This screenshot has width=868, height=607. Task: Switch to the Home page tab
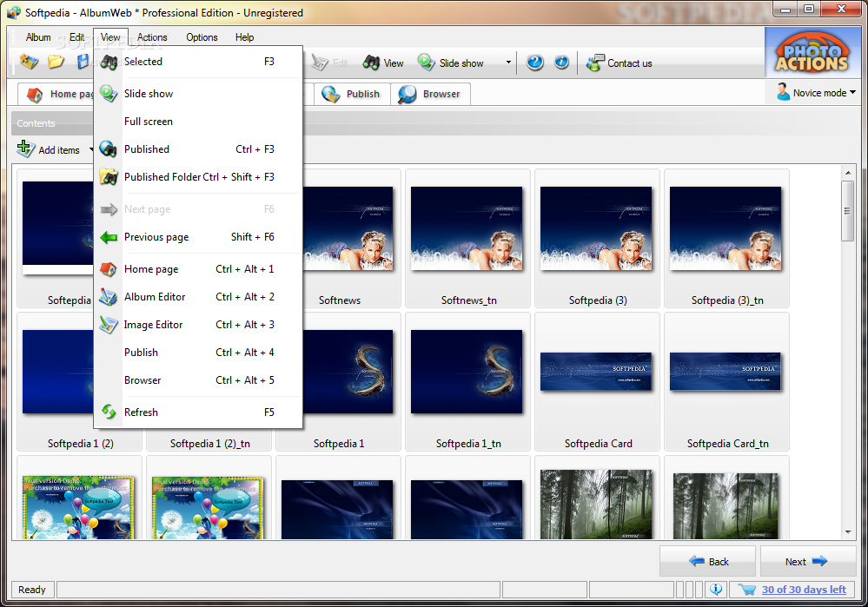point(56,94)
